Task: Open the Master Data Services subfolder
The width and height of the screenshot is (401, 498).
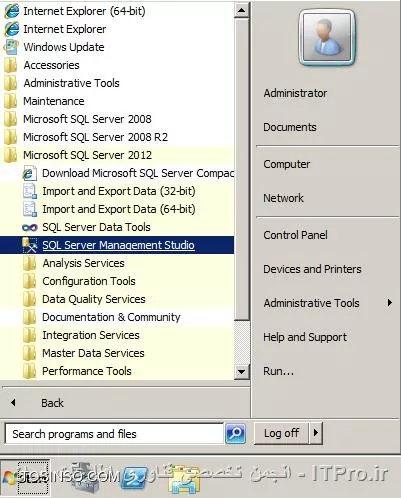Action: pos(117,353)
